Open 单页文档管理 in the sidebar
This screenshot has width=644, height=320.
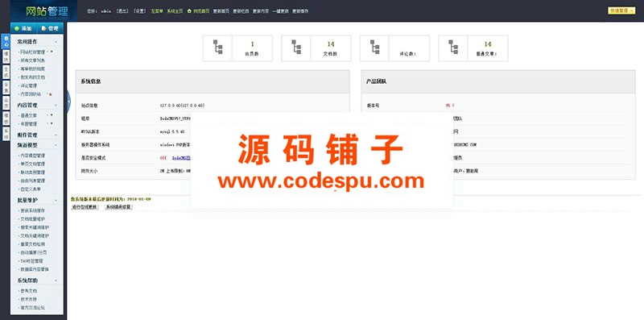pyautogui.click(x=32, y=164)
